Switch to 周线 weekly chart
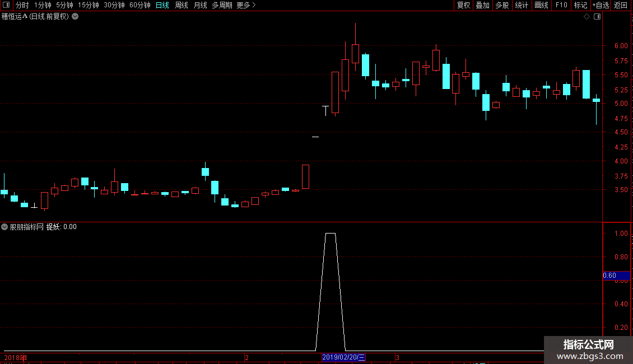This screenshot has height=364, width=633. click(x=181, y=5)
